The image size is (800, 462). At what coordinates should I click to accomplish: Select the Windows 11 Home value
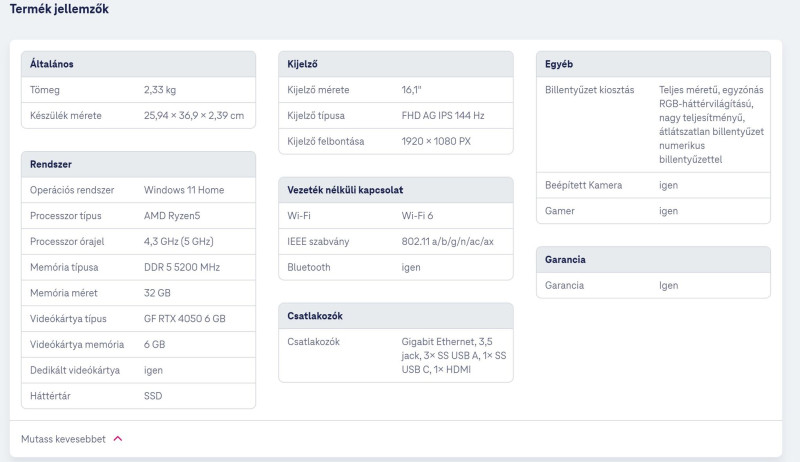click(x=184, y=190)
